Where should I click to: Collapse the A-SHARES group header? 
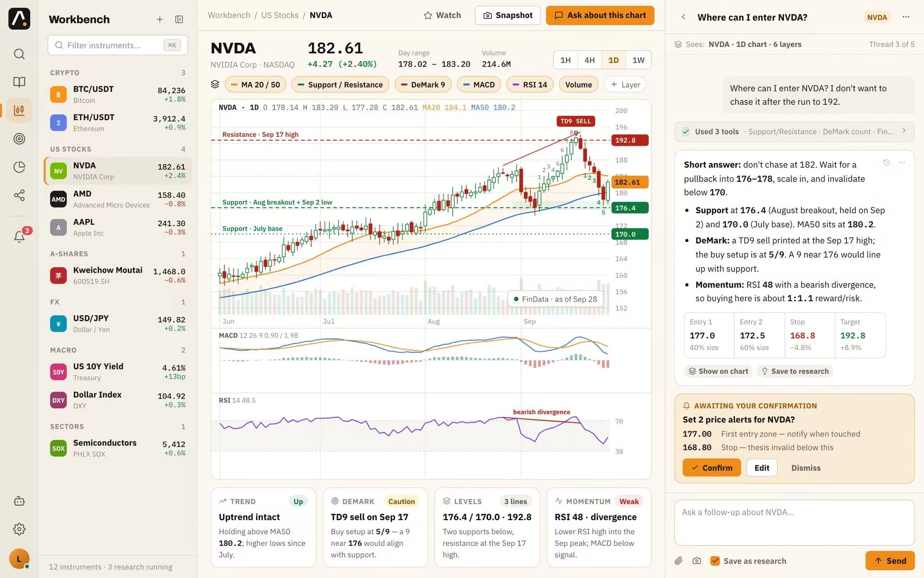[118, 254]
